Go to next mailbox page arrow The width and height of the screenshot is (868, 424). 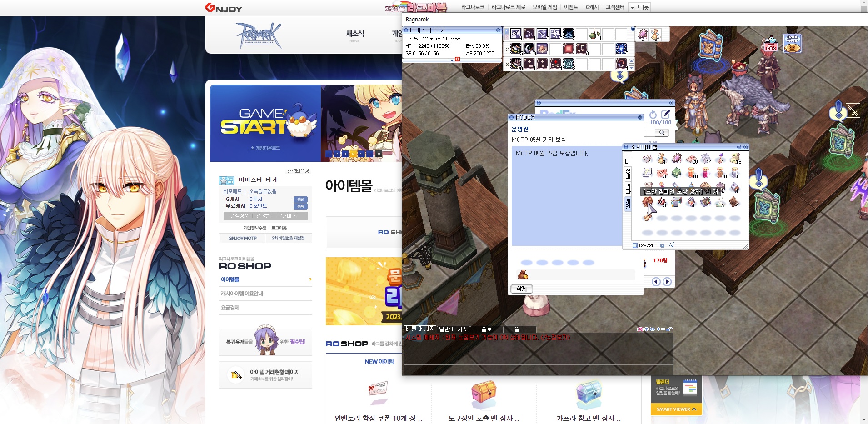[x=667, y=282]
